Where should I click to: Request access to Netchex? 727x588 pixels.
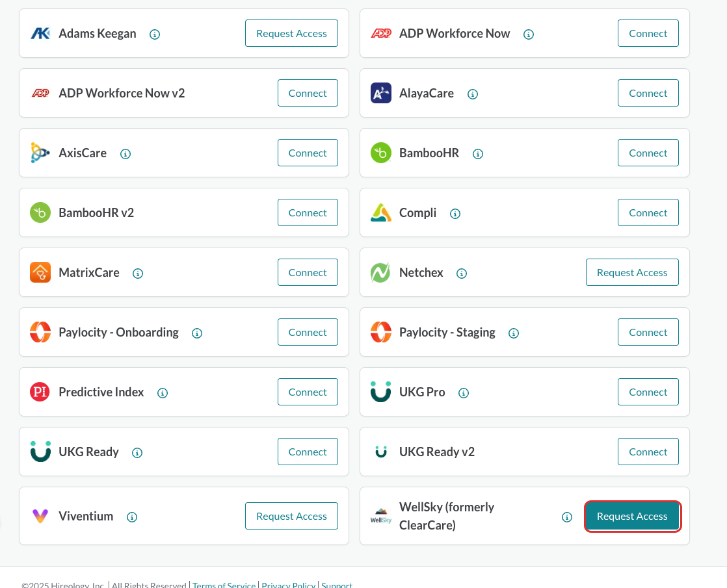click(x=633, y=272)
